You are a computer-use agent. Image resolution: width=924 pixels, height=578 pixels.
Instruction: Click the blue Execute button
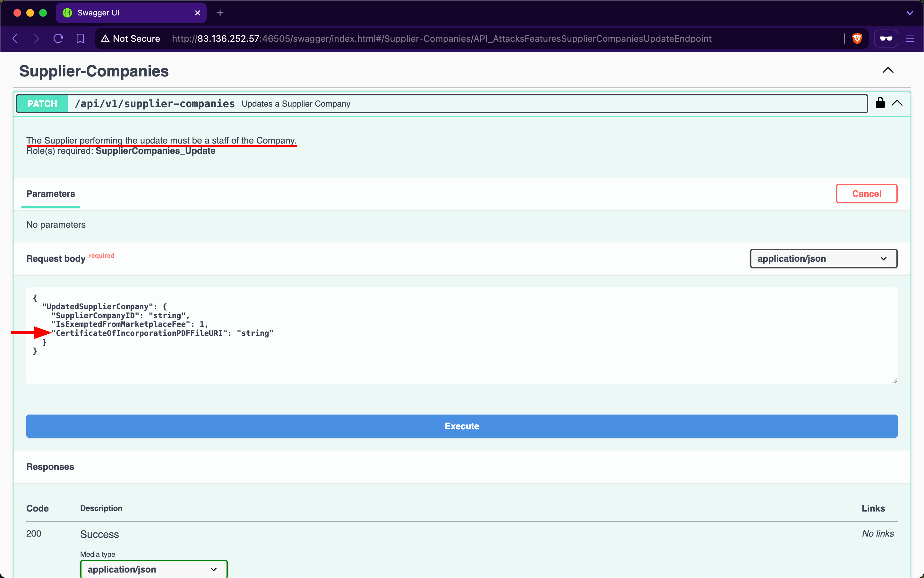pyautogui.click(x=462, y=426)
